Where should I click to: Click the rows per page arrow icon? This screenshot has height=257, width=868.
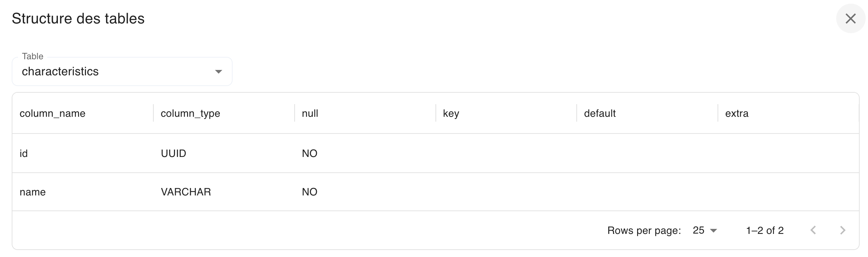click(713, 231)
